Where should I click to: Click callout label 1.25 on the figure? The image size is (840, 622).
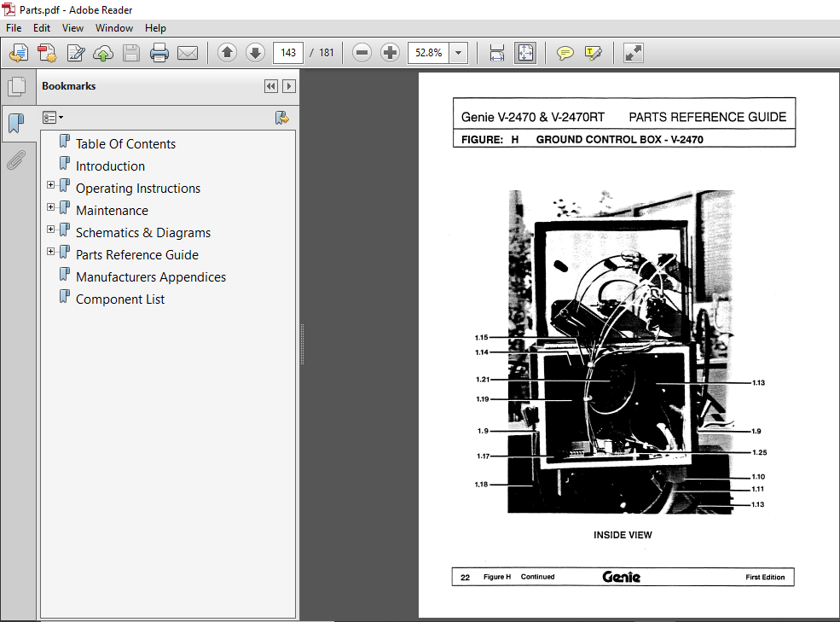tap(760, 452)
